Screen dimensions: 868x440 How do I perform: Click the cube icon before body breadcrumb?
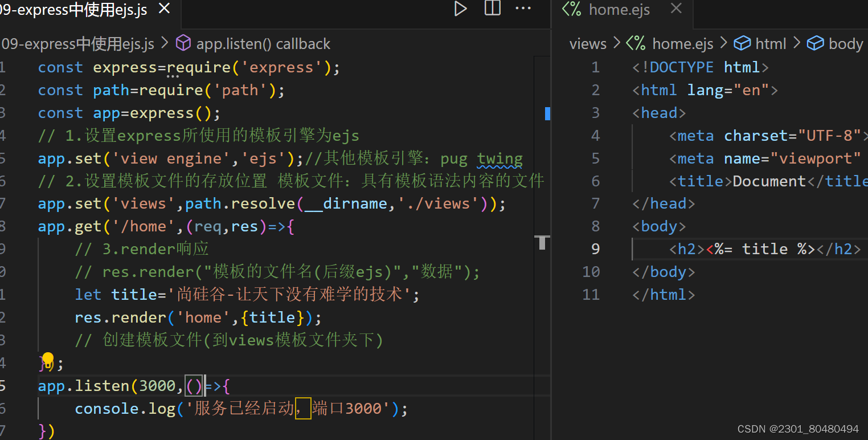(x=816, y=43)
